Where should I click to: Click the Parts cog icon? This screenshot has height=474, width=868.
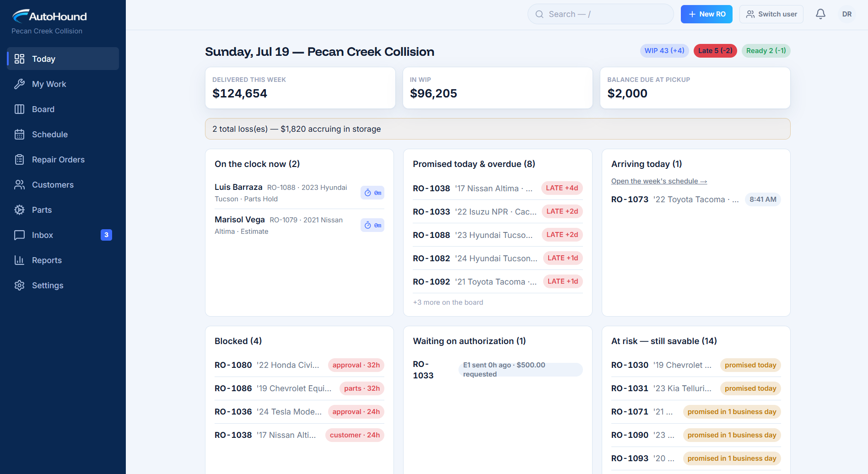(x=19, y=210)
